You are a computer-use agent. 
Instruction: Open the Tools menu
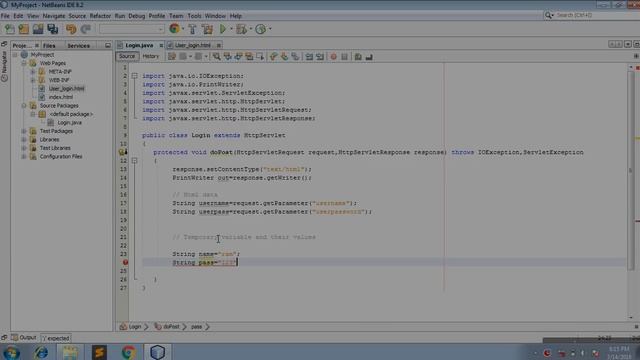coord(194,16)
